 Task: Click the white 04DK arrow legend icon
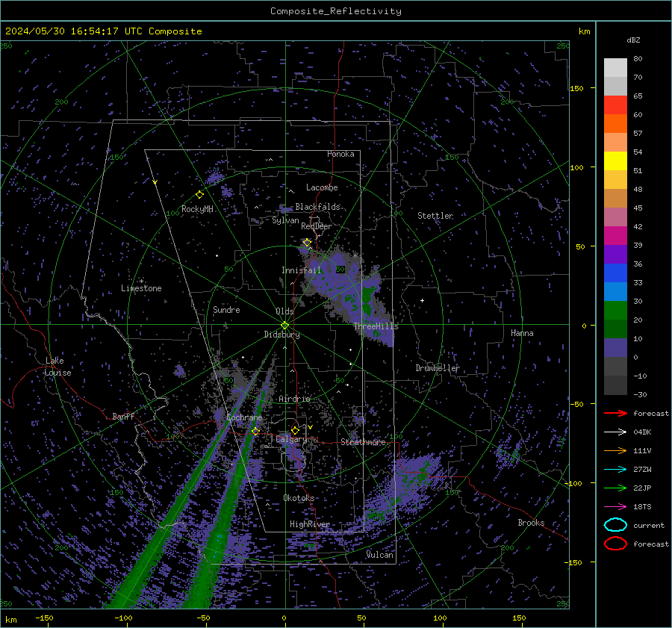[x=615, y=432]
